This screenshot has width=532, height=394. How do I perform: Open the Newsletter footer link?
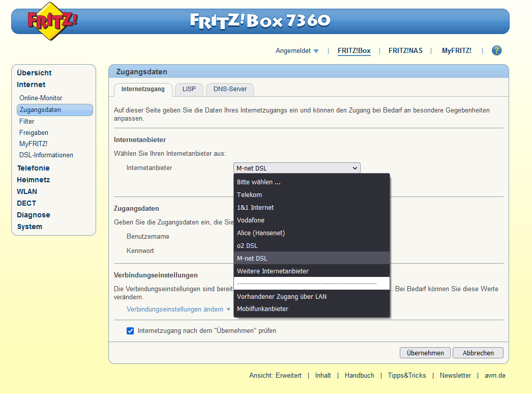pos(455,375)
